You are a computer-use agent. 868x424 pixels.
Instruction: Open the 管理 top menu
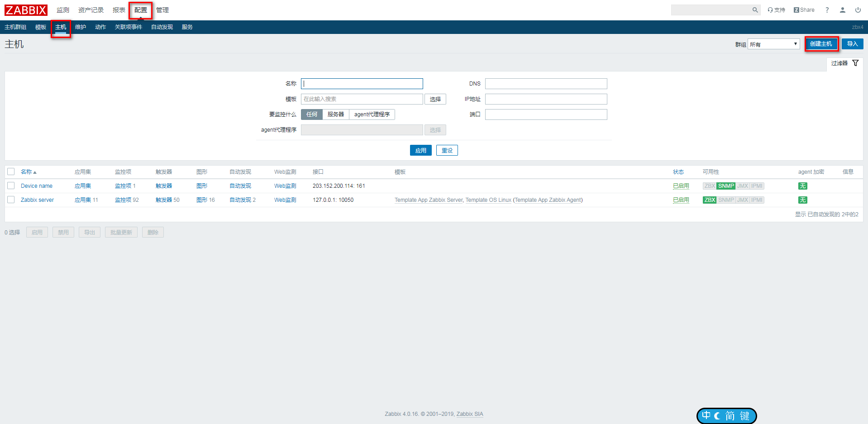[x=162, y=10]
